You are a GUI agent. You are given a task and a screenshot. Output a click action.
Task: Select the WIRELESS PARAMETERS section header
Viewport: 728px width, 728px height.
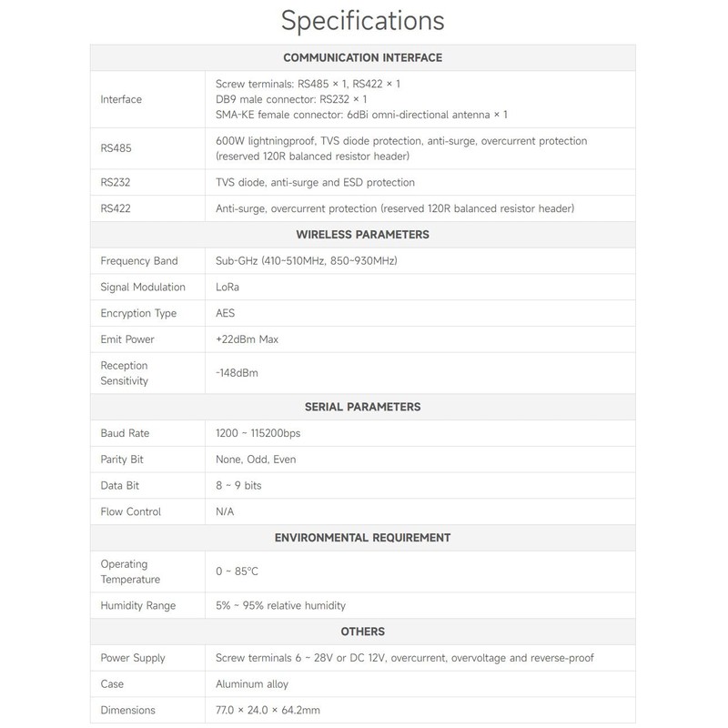[x=362, y=235]
